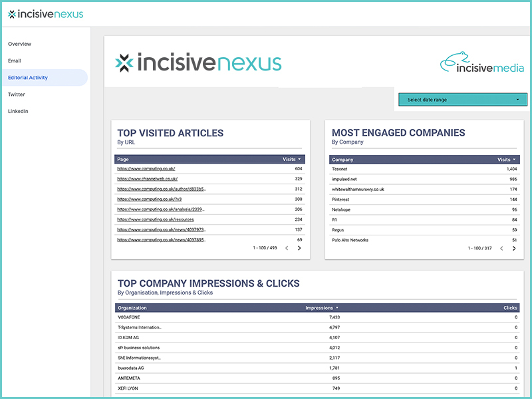Click the Most Engaged Companies heading
Viewport: 532px width, 399px height.
point(398,132)
